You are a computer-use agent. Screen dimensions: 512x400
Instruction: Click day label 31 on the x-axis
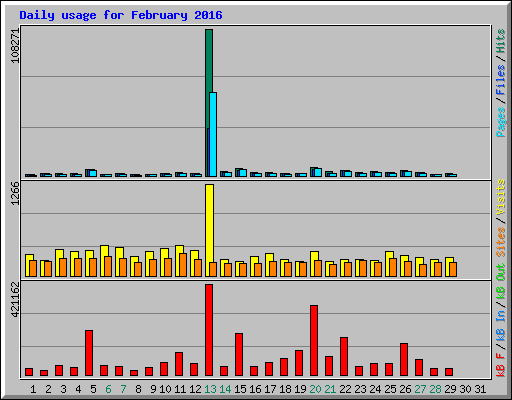[x=480, y=389]
